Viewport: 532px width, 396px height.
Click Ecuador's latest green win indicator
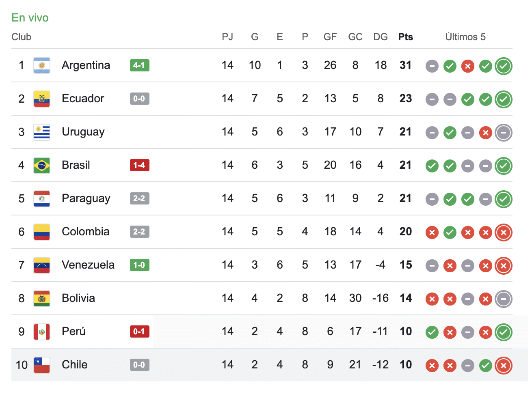click(x=504, y=99)
